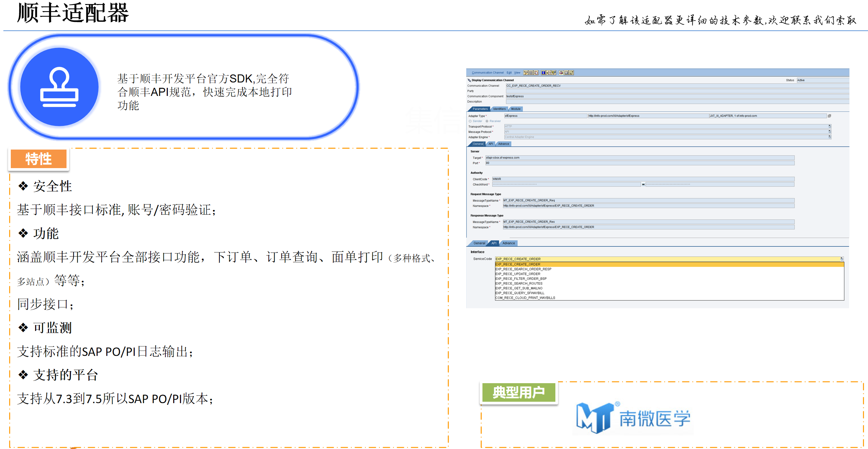Click Request MessageTypeName MT_EXP_RECE_CREATE_ORDER_Req field
This screenshot has height=449, width=868.
(649, 201)
